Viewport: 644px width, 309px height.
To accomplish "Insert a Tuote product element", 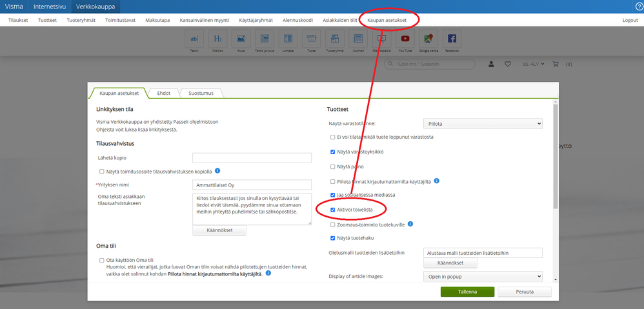I will (311, 39).
